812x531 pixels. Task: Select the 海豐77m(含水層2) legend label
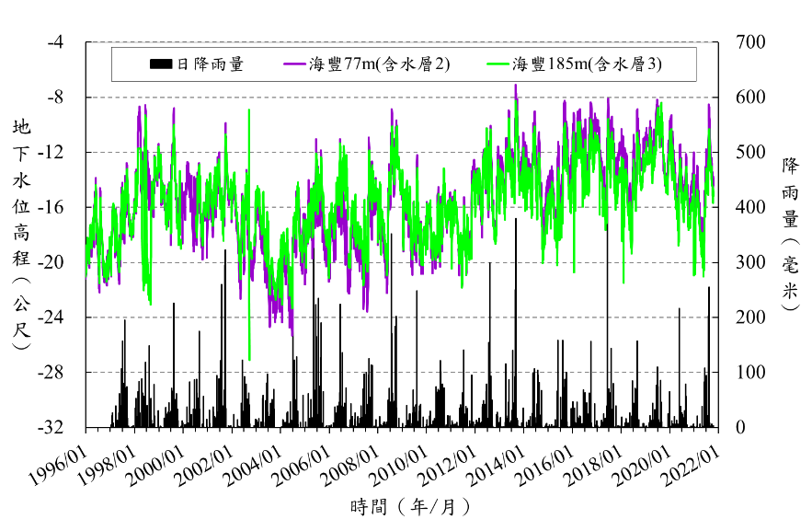coord(379,64)
